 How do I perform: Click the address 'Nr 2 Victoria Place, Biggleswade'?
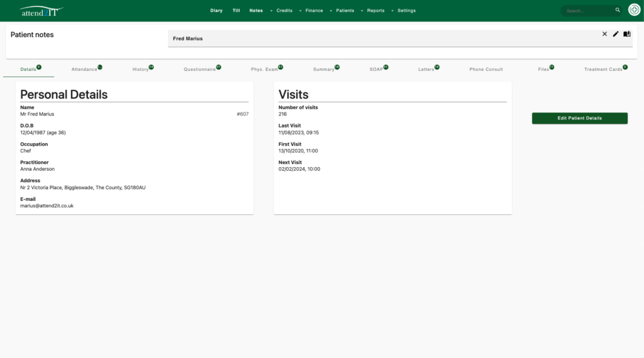(x=57, y=187)
